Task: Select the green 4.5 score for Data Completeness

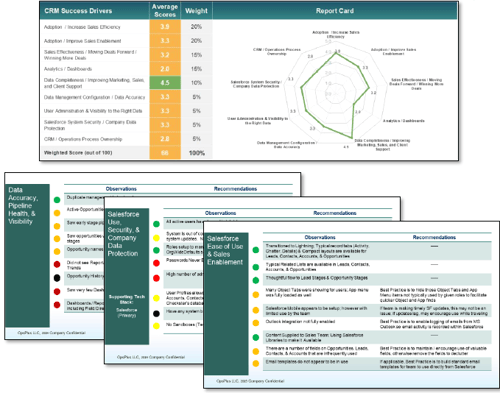Action: 165,83
